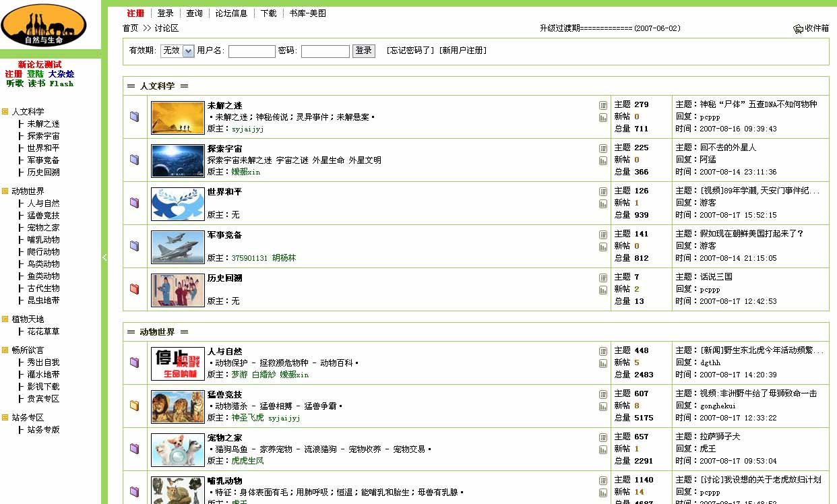The image size is (837, 504).
Task: Open the 未解之迷 pyramid thumbnail
Action: (178, 118)
